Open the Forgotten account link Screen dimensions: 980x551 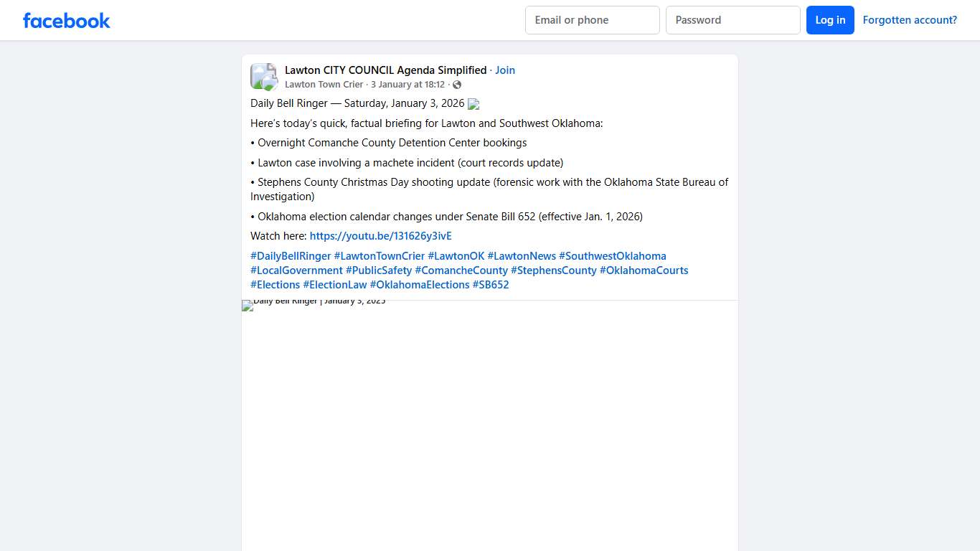point(909,20)
